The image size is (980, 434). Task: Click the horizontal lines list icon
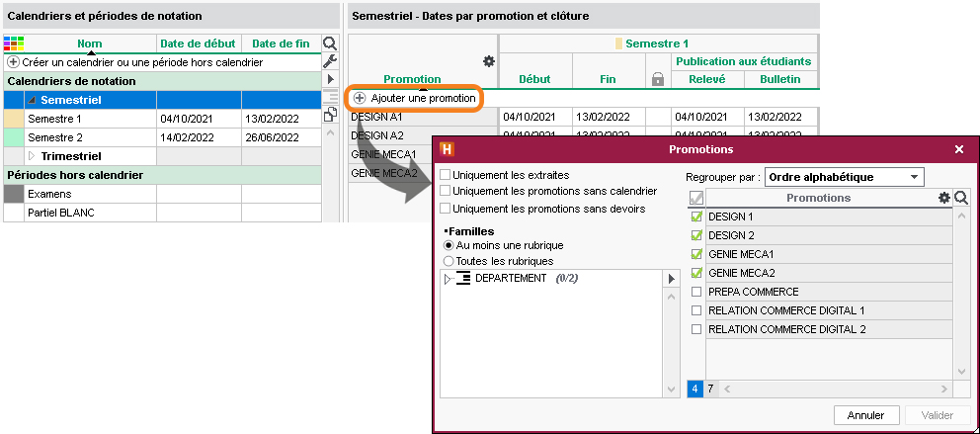pos(330,97)
